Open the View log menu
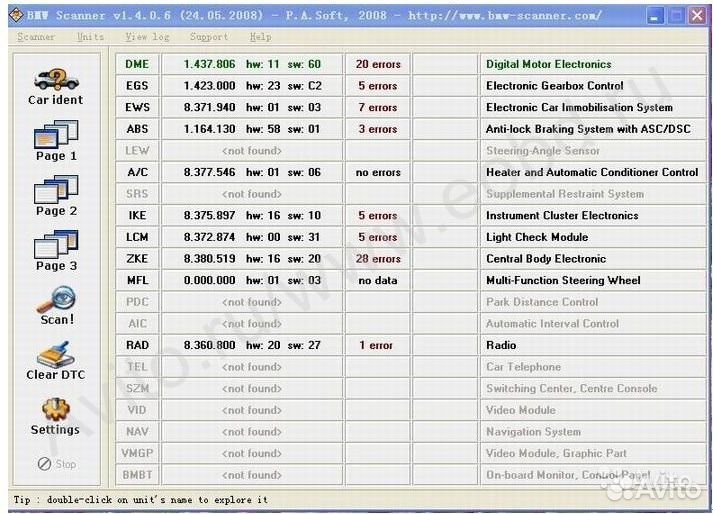 pos(147,37)
